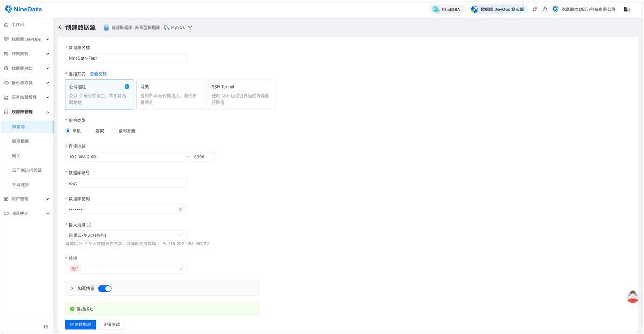Click the back arrow beside 创建数据源
This screenshot has height=334, width=644.
pos(60,27)
